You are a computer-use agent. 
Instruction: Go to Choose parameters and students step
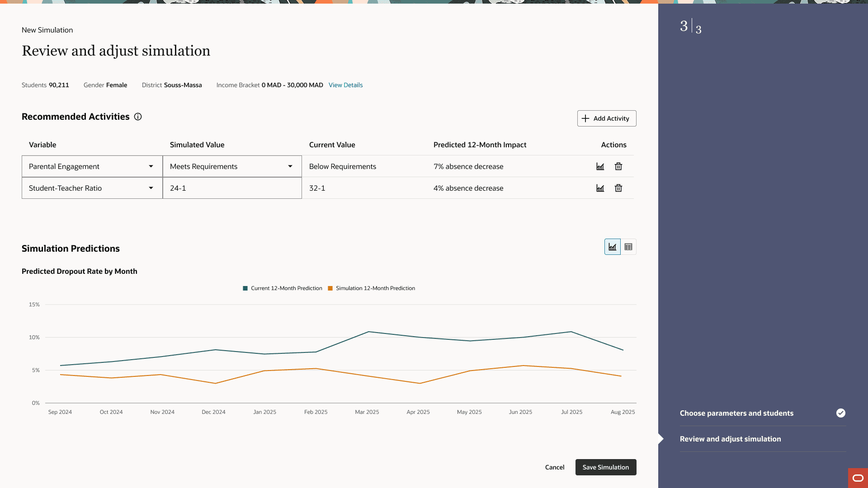tap(736, 413)
